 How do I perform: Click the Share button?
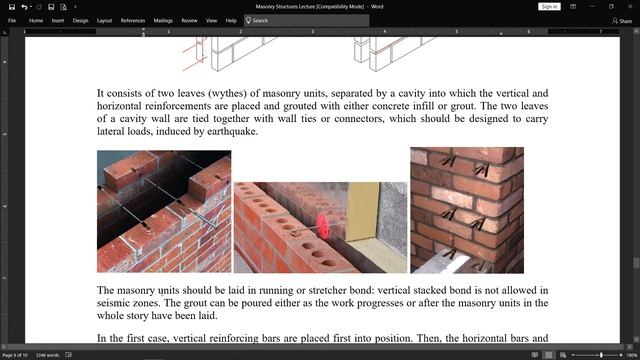click(x=622, y=20)
